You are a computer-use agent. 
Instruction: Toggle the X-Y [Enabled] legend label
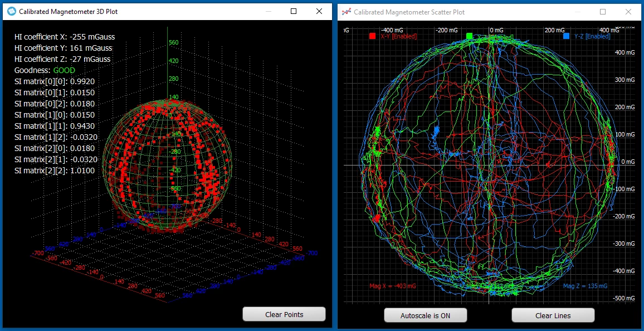tap(398, 37)
